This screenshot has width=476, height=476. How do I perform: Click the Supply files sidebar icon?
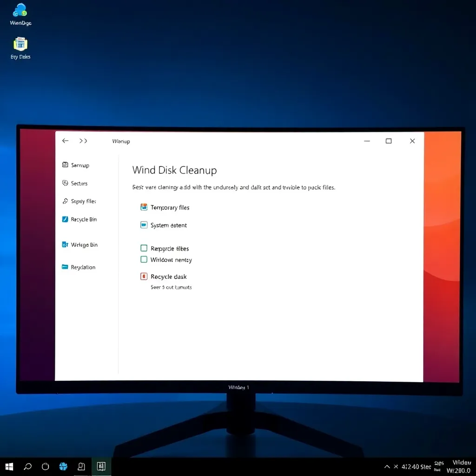(66, 201)
